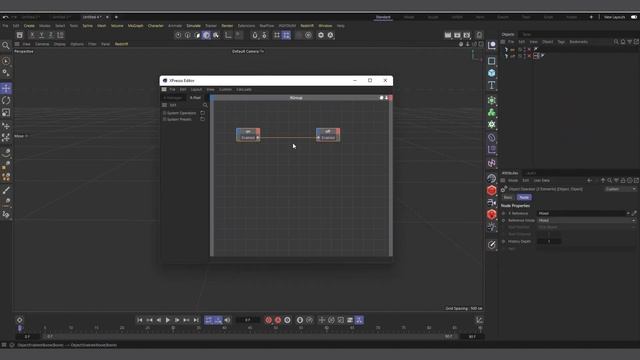640x360 pixels.
Task: Click the left XPresso node's Enabled port
Action: pos(258,138)
